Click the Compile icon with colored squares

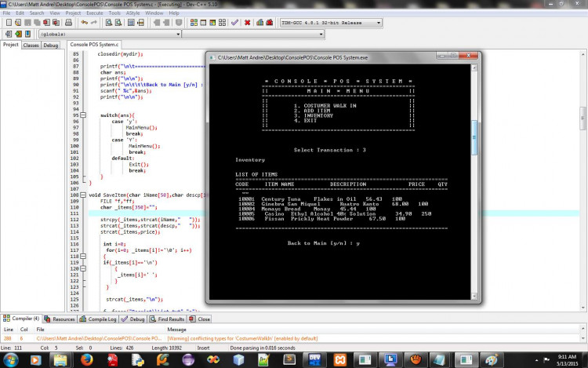[x=194, y=23]
